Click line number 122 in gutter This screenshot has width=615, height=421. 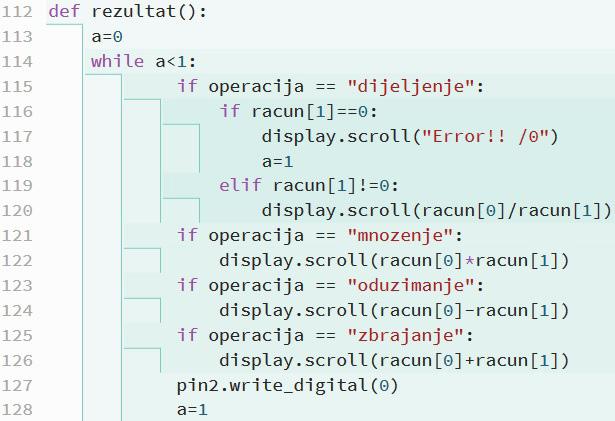(x=17, y=261)
